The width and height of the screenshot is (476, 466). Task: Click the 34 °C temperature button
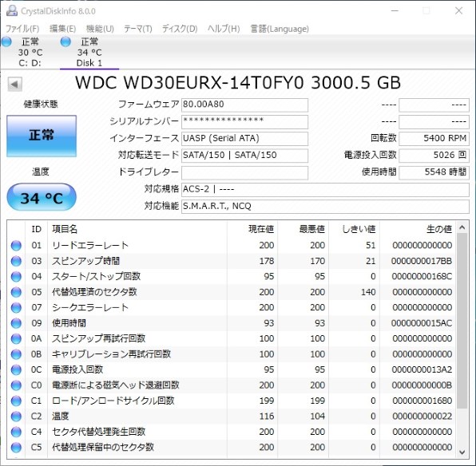click(x=42, y=197)
